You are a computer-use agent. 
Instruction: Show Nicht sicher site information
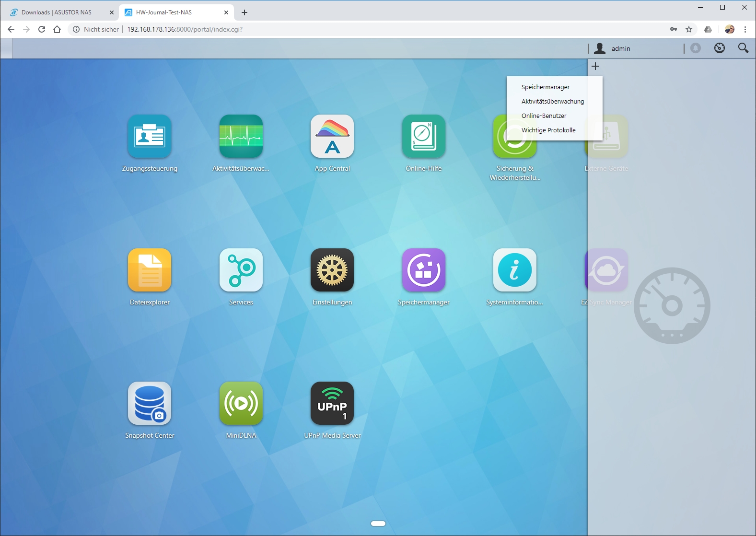pos(96,29)
